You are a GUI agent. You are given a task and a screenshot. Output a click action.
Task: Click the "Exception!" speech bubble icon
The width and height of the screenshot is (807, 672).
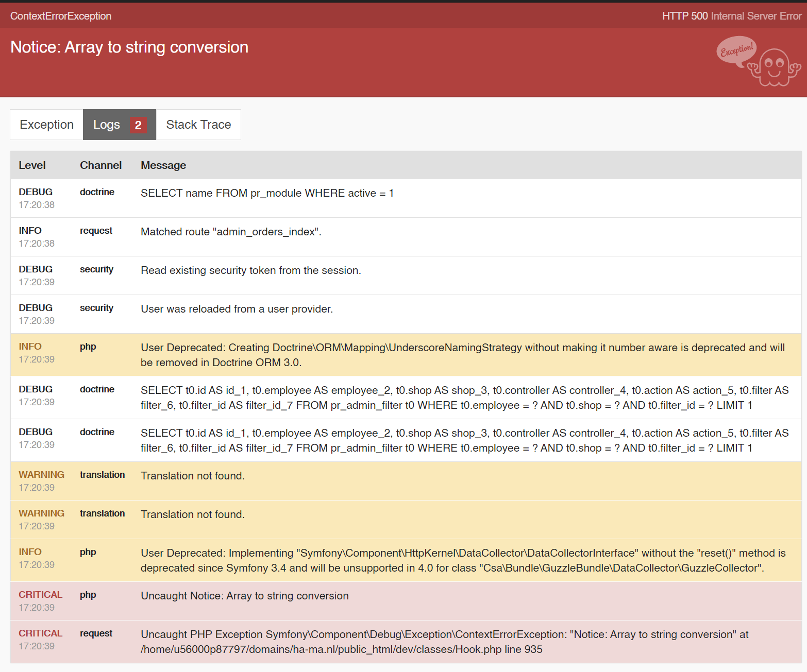pyautogui.click(x=736, y=50)
